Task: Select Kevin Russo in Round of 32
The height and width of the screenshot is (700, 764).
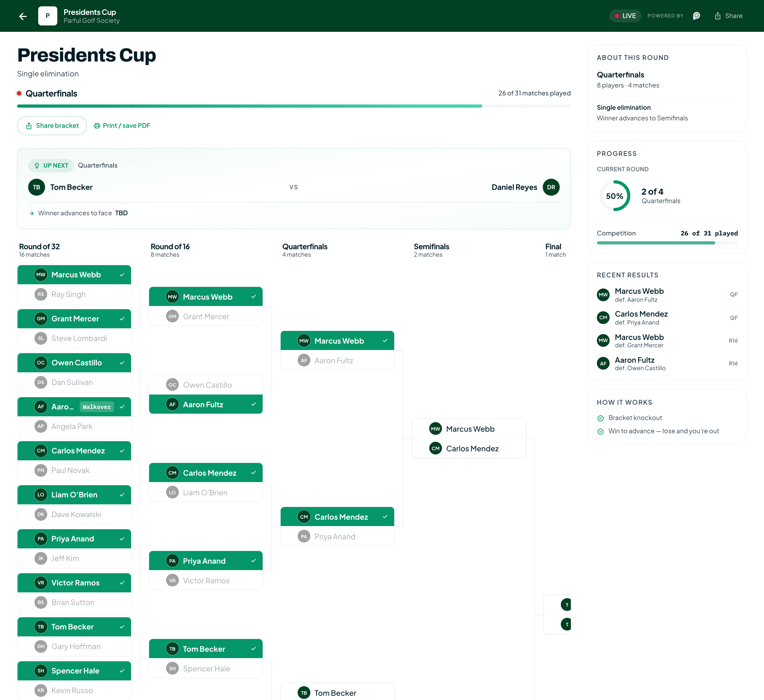Action: (74, 690)
